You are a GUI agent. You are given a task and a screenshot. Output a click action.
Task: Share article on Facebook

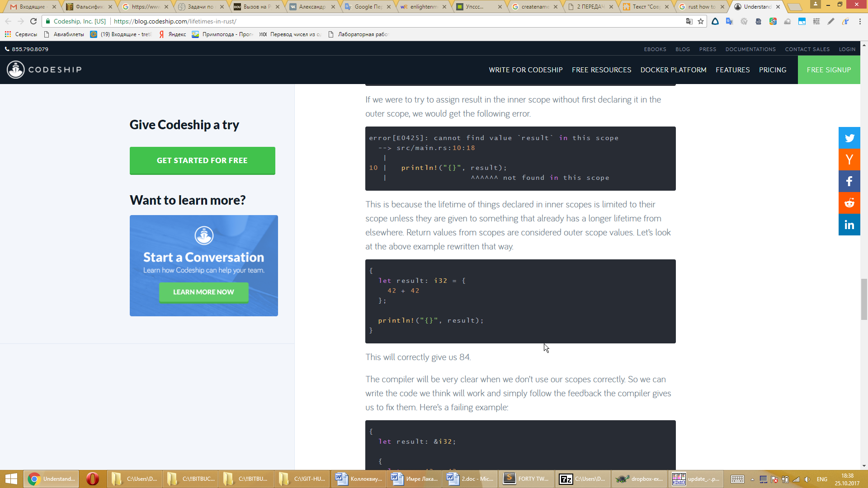[849, 181]
